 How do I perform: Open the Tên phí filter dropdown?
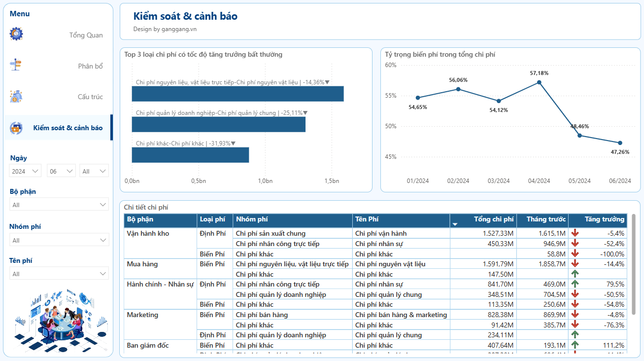click(x=59, y=274)
